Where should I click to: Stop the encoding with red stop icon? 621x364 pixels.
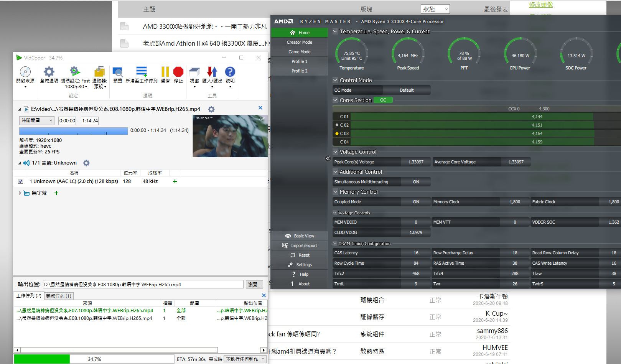coord(178,72)
